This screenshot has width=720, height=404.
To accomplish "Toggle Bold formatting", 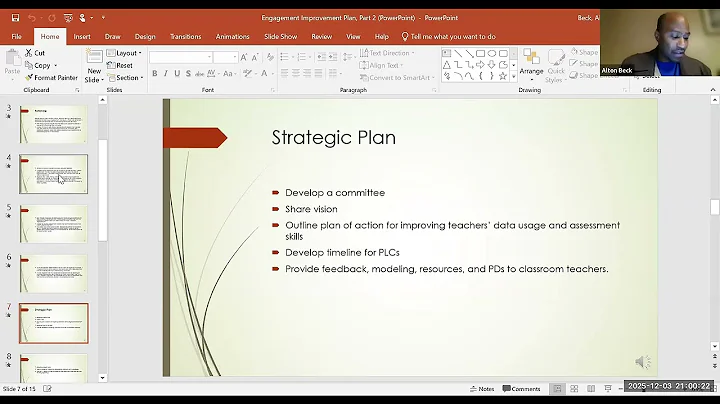I will tap(155, 73).
